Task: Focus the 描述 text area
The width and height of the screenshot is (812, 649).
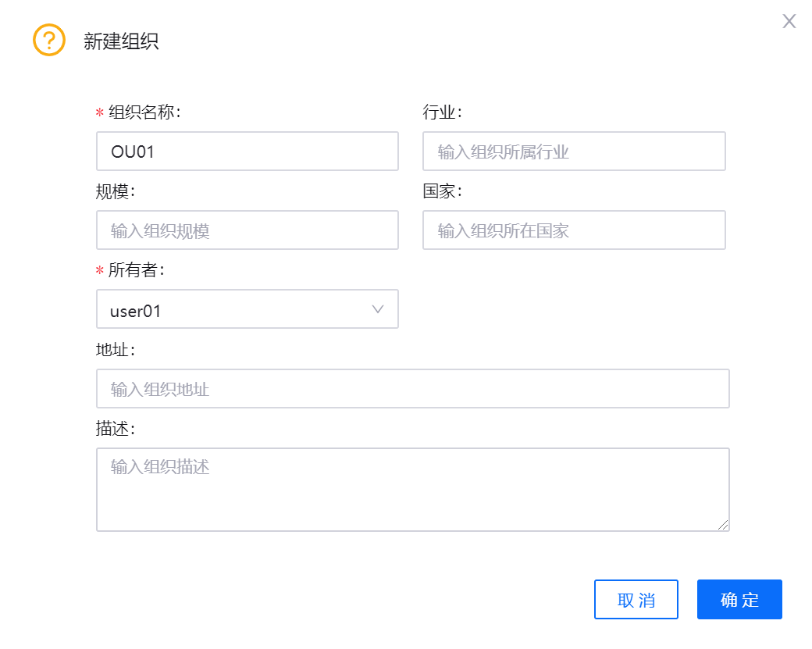Action: pyautogui.click(x=412, y=489)
